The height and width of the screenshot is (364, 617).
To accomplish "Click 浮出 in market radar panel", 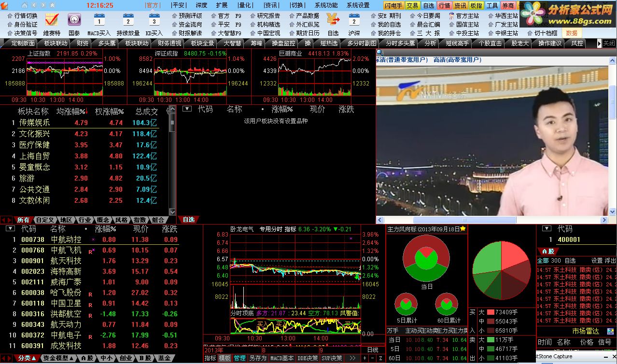I will pyautogui.click(x=611, y=260).
